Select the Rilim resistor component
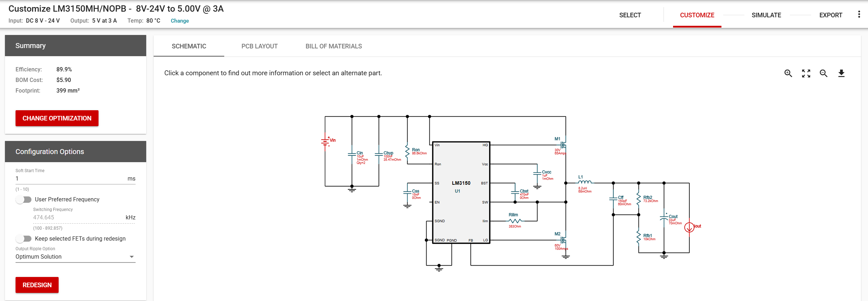 pyautogui.click(x=515, y=221)
